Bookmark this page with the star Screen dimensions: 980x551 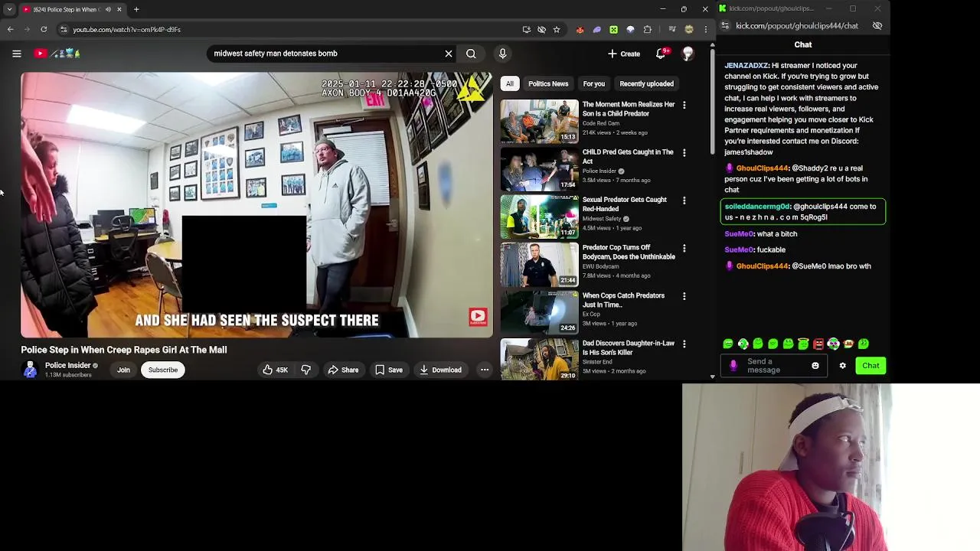(x=557, y=29)
